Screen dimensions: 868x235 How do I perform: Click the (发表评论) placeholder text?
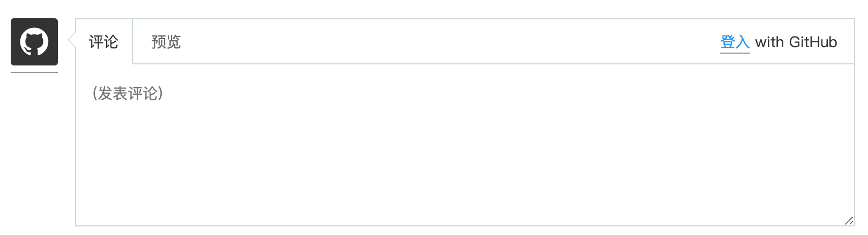pyautogui.click(x=128, y=94)
